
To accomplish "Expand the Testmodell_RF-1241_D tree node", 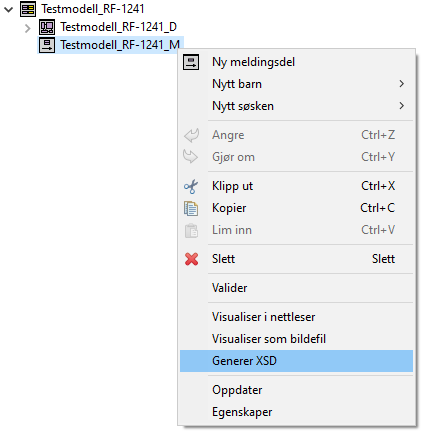I will [x=28, y=28].
